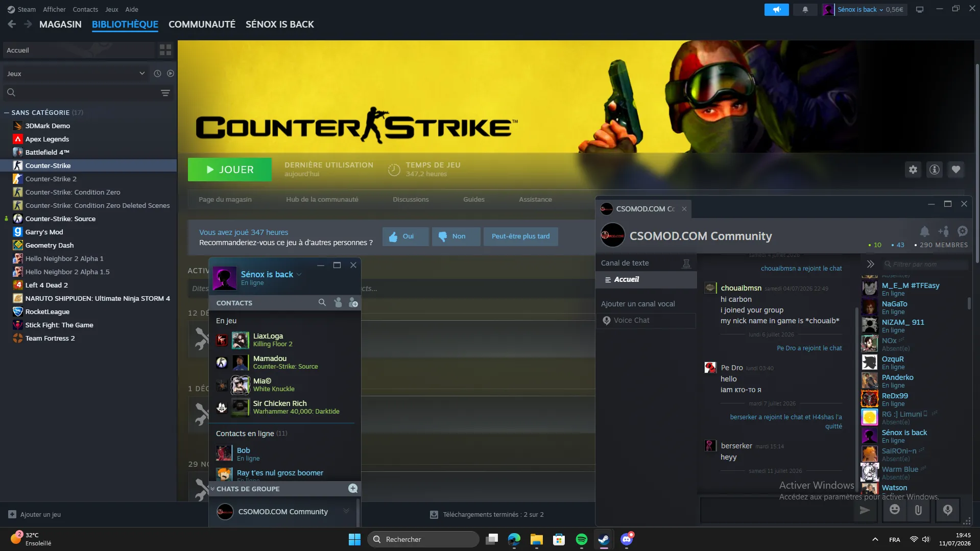
Task: Open the Discussions tab for Counter-Strike
Action: (411, 200)
